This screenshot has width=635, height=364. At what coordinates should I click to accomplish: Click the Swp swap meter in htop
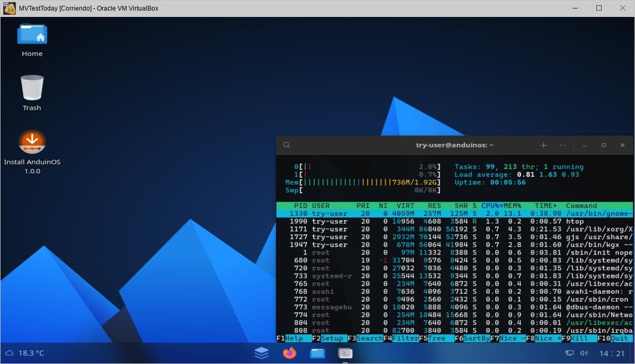(x=363, y=190)
